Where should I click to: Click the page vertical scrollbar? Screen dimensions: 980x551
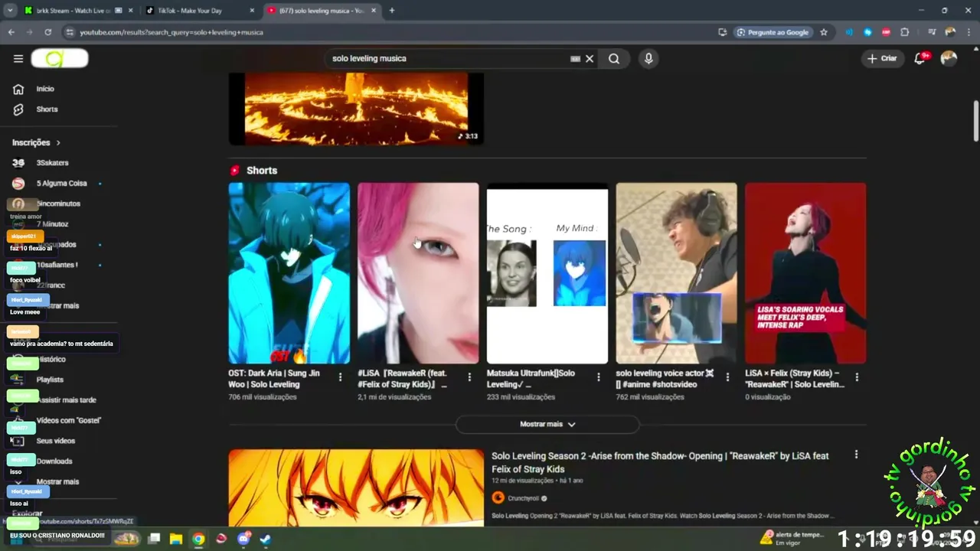[x=976, y=120]
